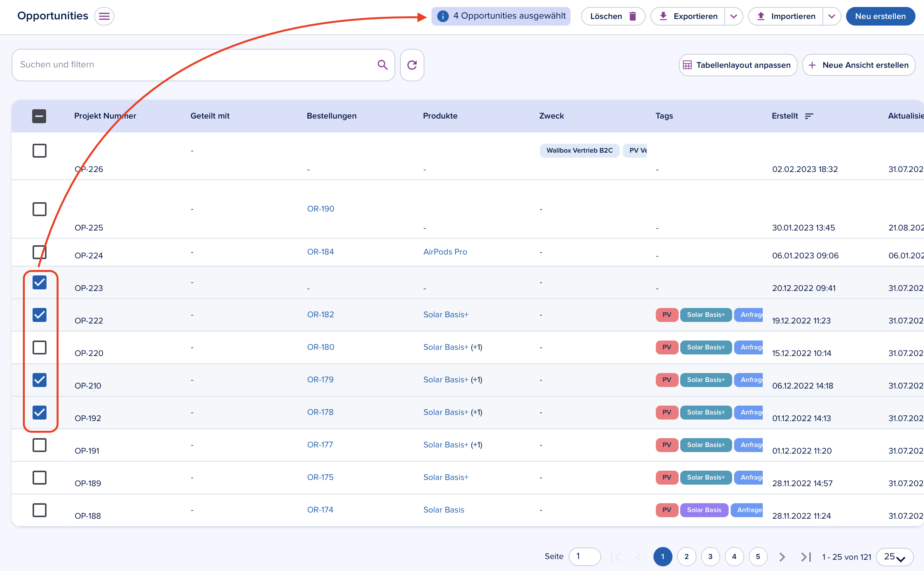Select the OP-225 row checkbox
924x571 pixels.
point(39,209)
